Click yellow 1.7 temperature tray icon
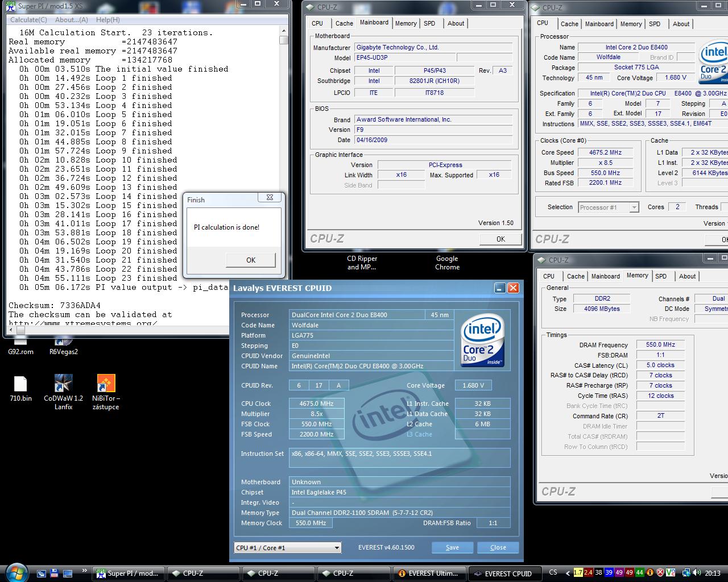Image resolution: width=728 pixels, height=582 pixels. 578,573
